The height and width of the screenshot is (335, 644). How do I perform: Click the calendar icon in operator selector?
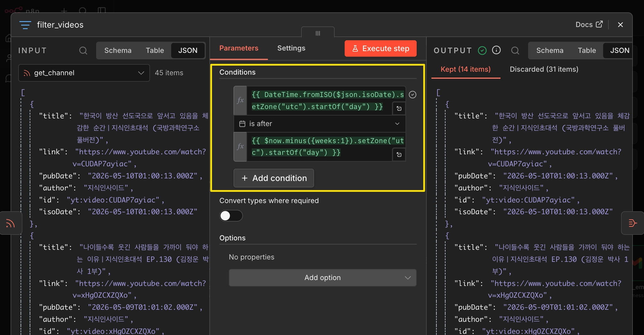pyautogui.click(x=242, y=124)
